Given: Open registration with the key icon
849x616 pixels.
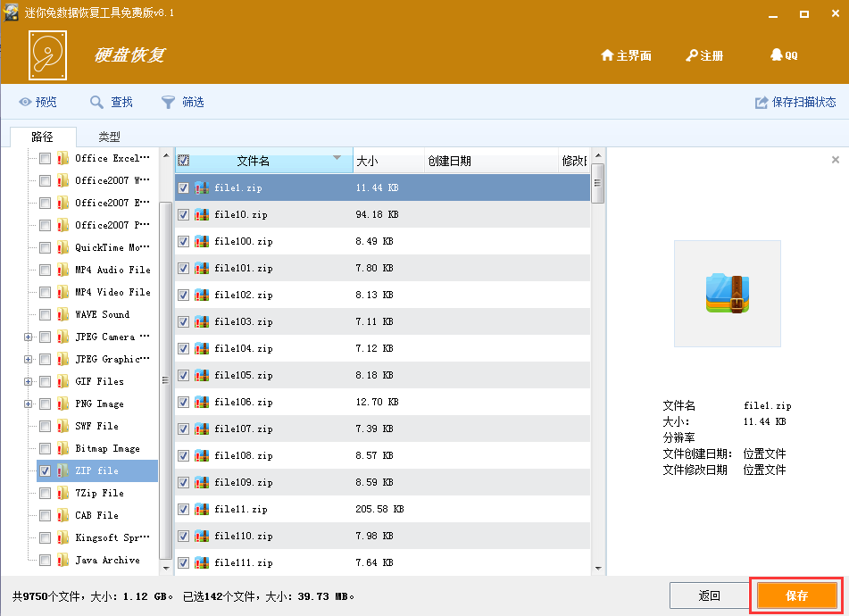Looking at the screenshot, I should 692,55.
